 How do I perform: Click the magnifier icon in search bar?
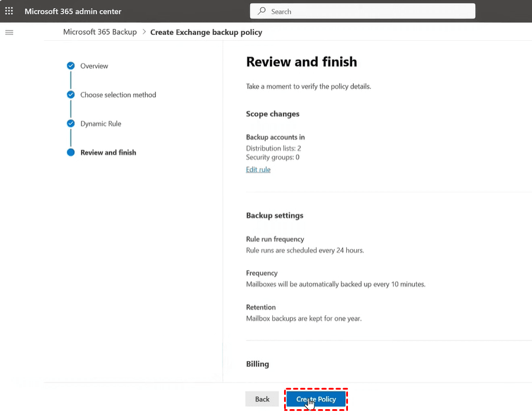[x=262, y=11]
